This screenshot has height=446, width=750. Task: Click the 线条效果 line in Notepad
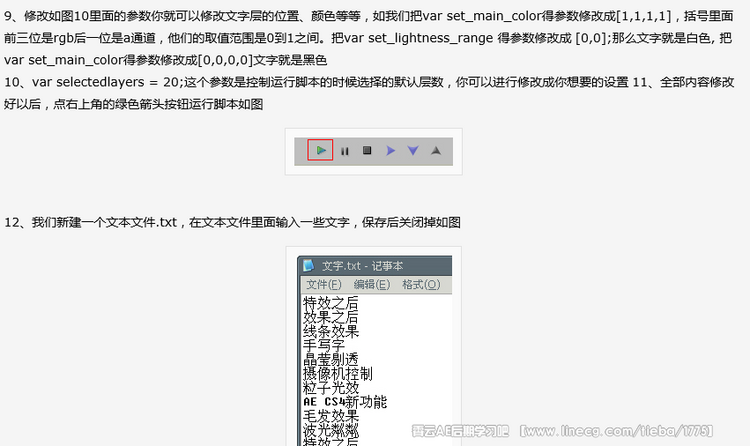(331, 331)
